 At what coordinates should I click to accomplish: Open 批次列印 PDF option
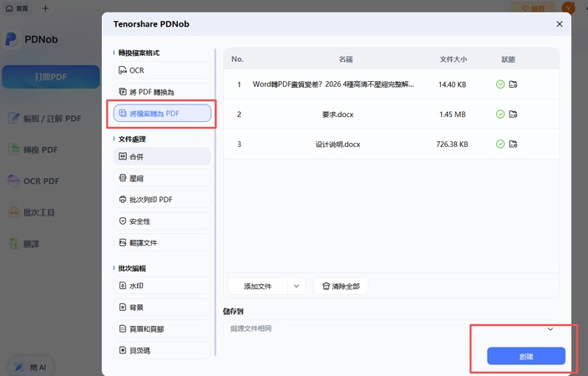[x=162, y=200]
